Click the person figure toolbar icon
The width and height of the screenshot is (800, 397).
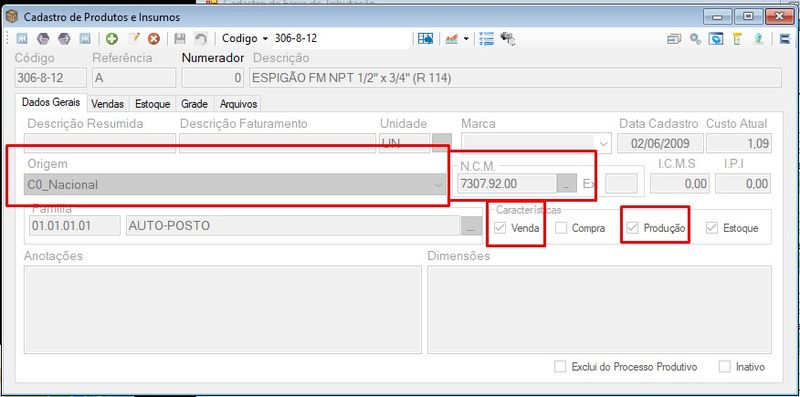758,39
